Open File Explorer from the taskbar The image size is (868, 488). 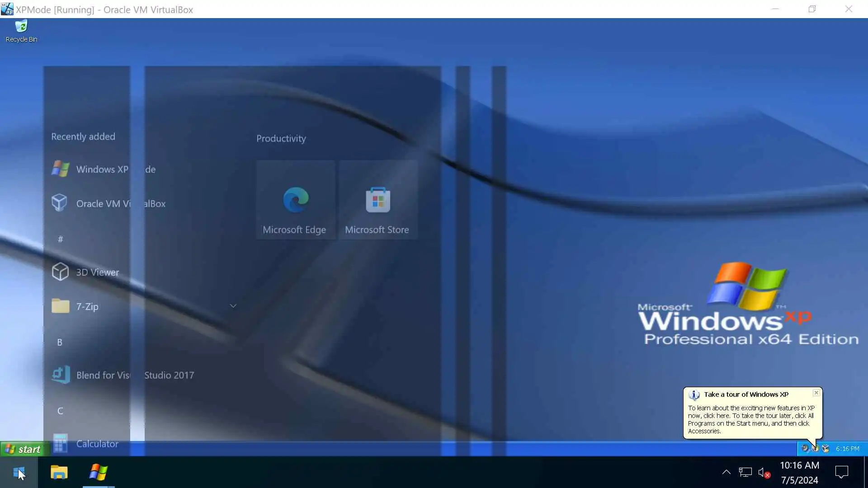59,473
